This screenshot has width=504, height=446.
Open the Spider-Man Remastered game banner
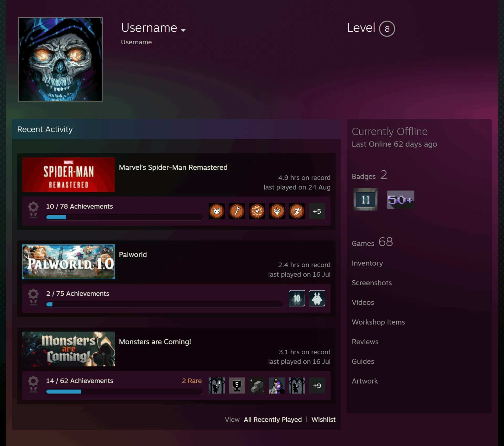pos(69,175)
